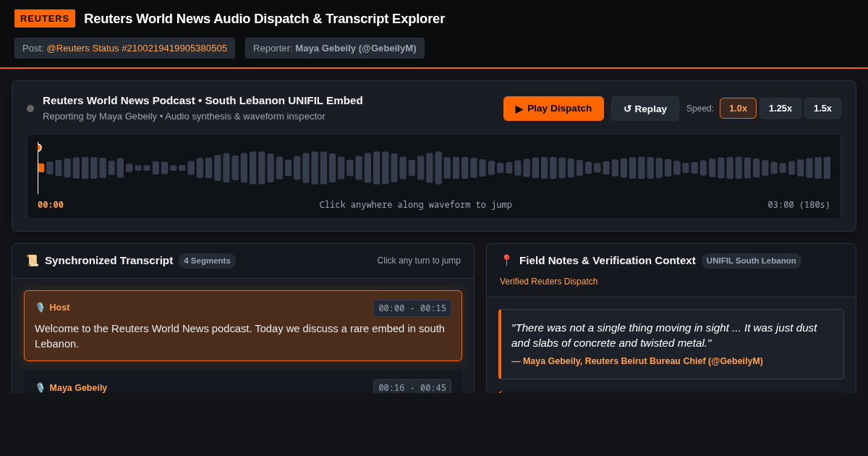Screen dimensions: 868x456
Task: Jump to the Host transcript segment
Action: point(243,326)
